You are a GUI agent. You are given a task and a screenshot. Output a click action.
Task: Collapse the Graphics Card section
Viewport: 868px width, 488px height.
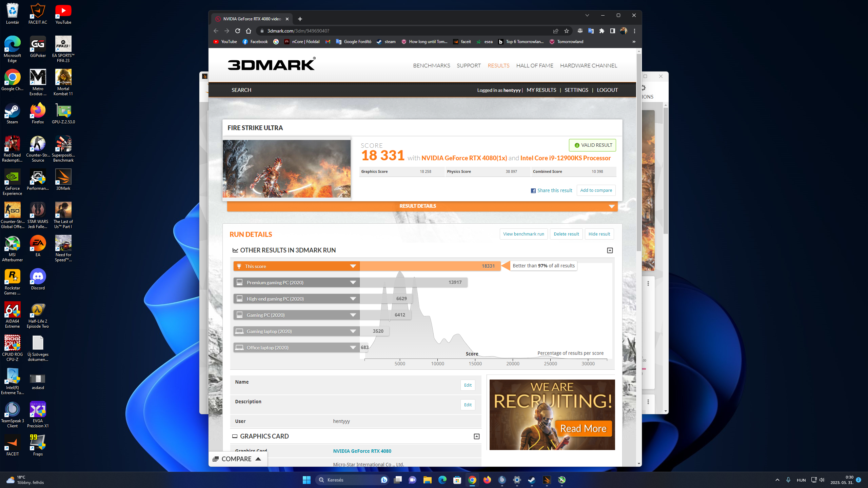pyautogui.click(x=476, y=436)
